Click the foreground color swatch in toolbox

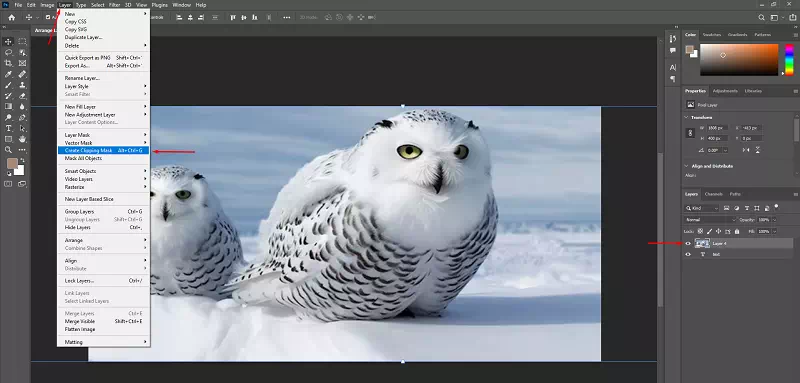click(x=12, y=163)
